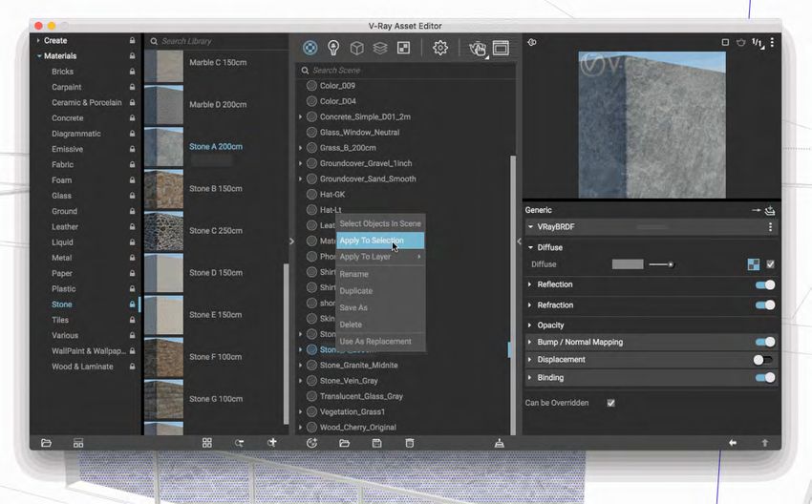Open the Settings gear icon

click(x=440, y=48)
